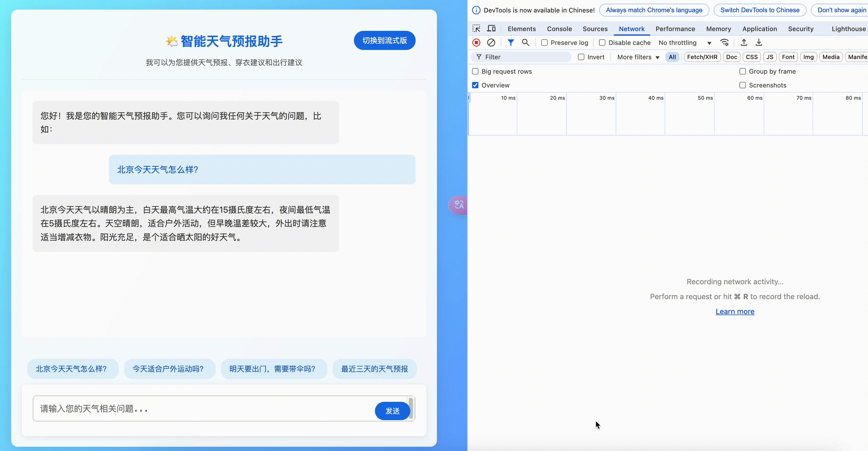Toggle the network filter funnel icon

pyautogui.click(x=510, y=43)
